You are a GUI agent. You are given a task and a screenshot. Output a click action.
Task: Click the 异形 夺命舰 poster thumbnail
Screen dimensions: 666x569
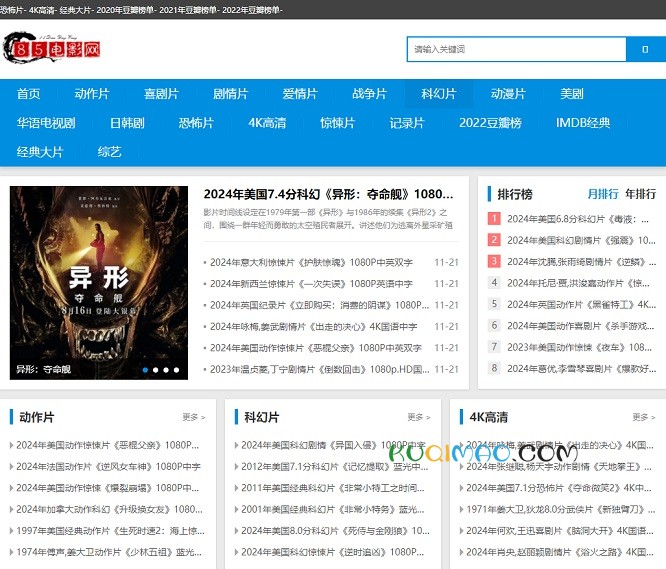99,282
